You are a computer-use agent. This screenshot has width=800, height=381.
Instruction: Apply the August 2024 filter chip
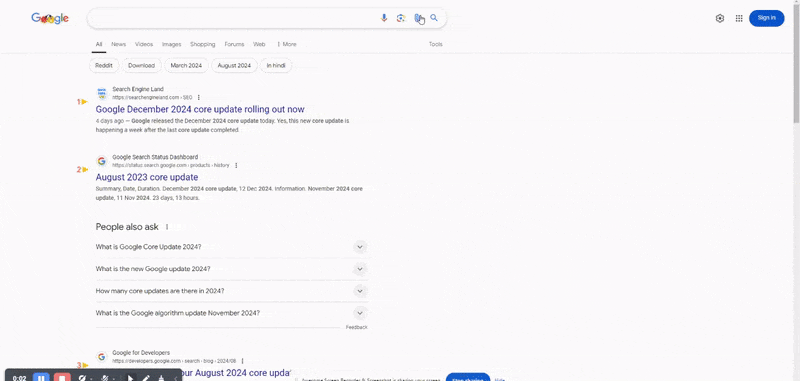coord(234,65)
